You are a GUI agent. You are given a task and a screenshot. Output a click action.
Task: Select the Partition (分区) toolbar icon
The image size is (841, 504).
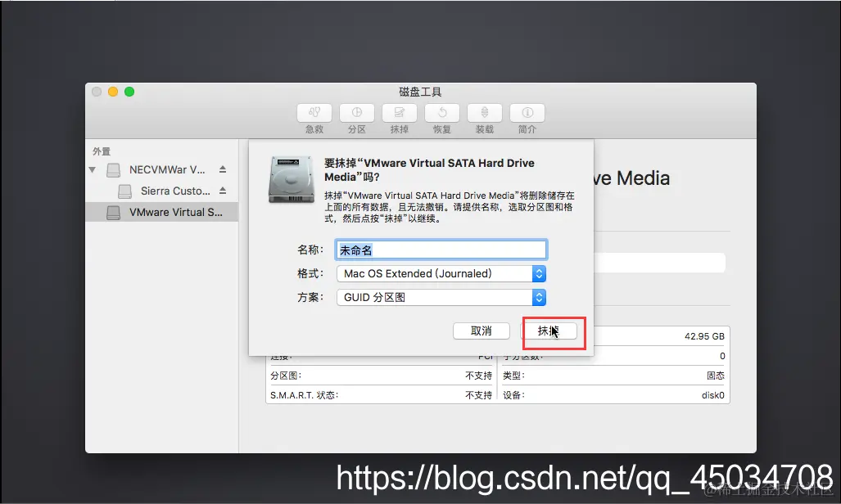357,113
